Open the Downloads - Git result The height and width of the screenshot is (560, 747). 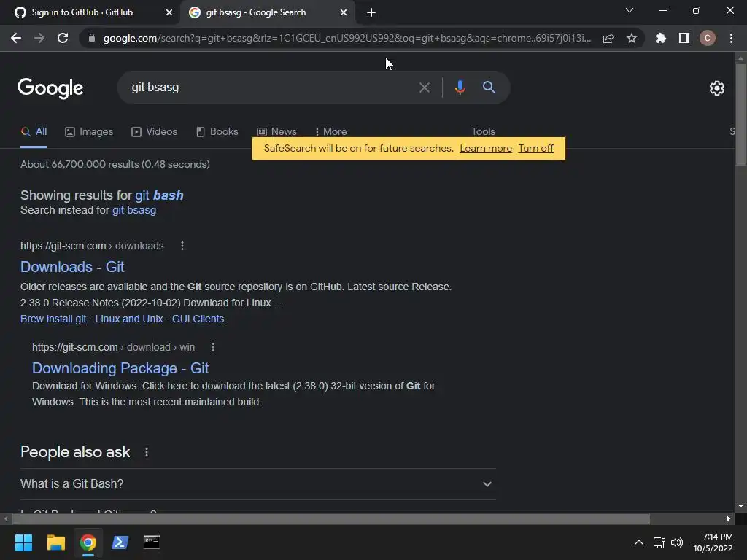coord(72,267)
